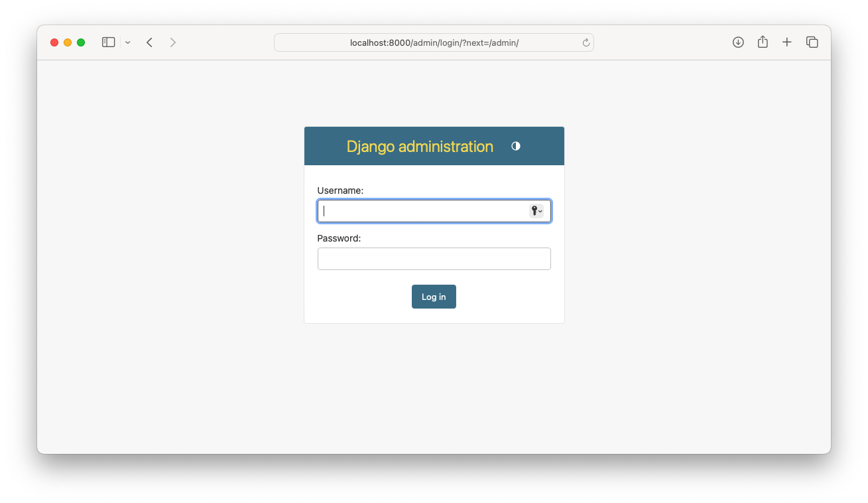Image resolution: width=868 pixels, height=503 pixels.
Task: Go forward with the forward arrow
Action: tap(173, 42)
